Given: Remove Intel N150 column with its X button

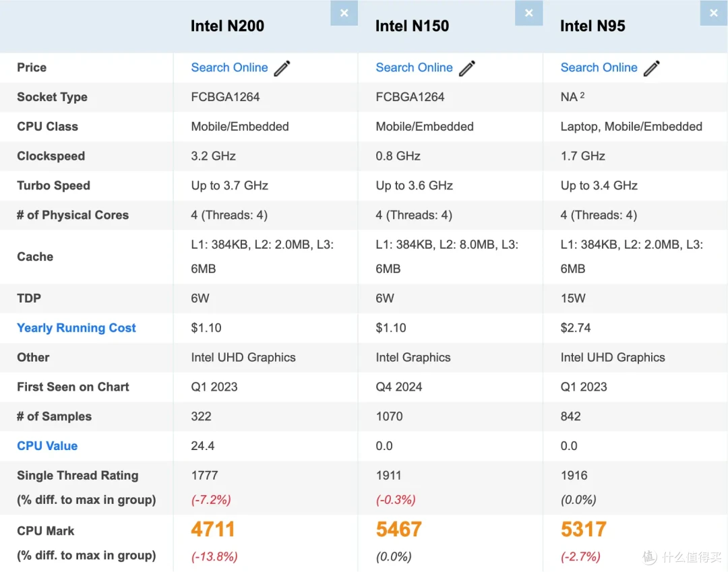Looking at the screenshot, I should point(529,13).
